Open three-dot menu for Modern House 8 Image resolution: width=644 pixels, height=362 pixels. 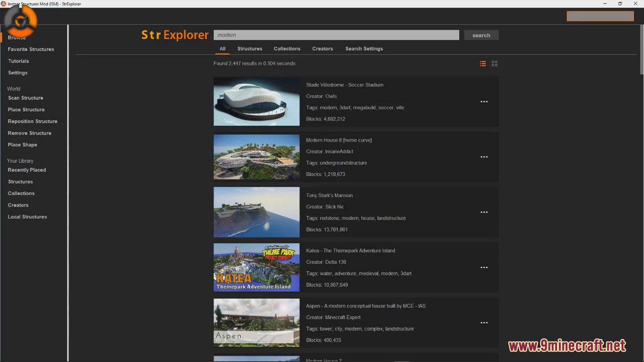click(x=484, y=157)
